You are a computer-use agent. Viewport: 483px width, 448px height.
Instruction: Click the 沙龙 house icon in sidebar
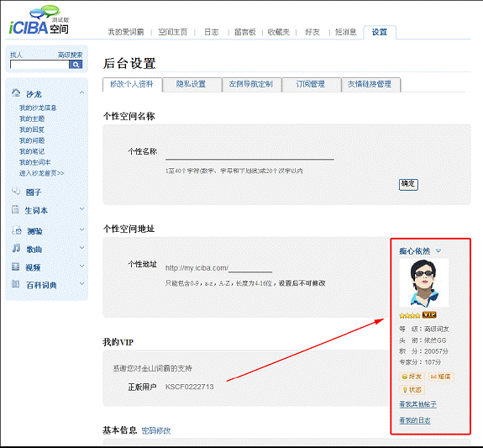[16, 92]
